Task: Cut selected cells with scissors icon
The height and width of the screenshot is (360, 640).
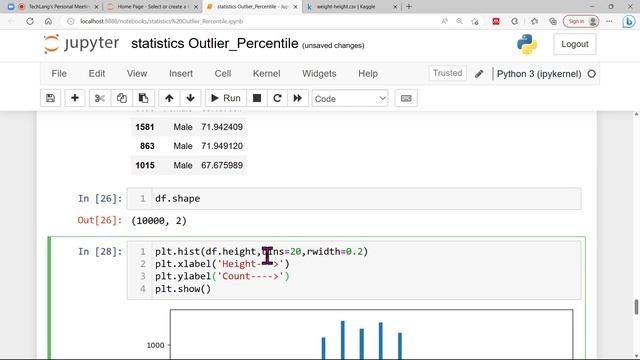Action: coord(100,98)
